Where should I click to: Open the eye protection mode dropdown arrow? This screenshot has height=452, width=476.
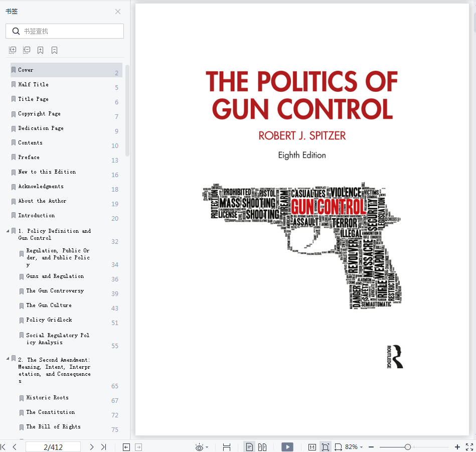tap(207, 447)
